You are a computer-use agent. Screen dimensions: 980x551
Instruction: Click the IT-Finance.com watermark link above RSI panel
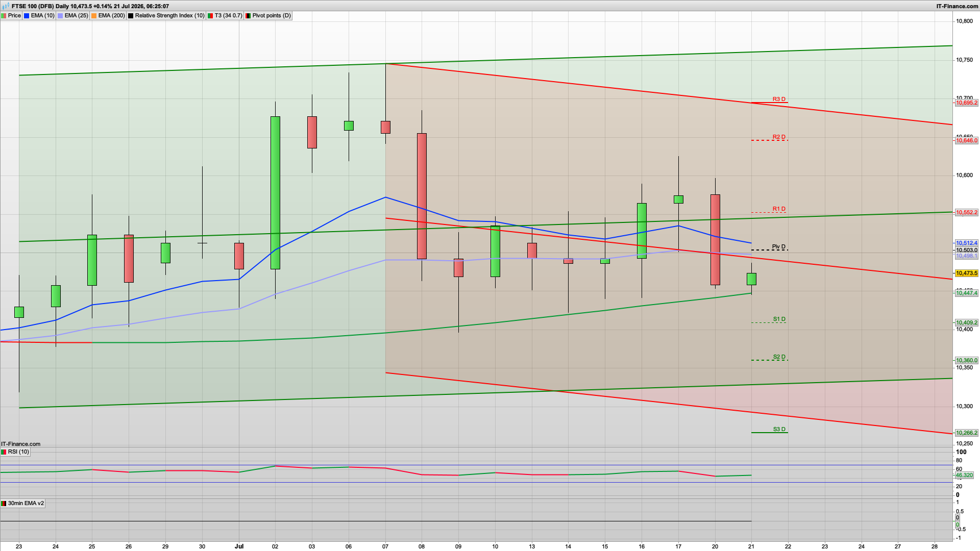pos(21,444)
